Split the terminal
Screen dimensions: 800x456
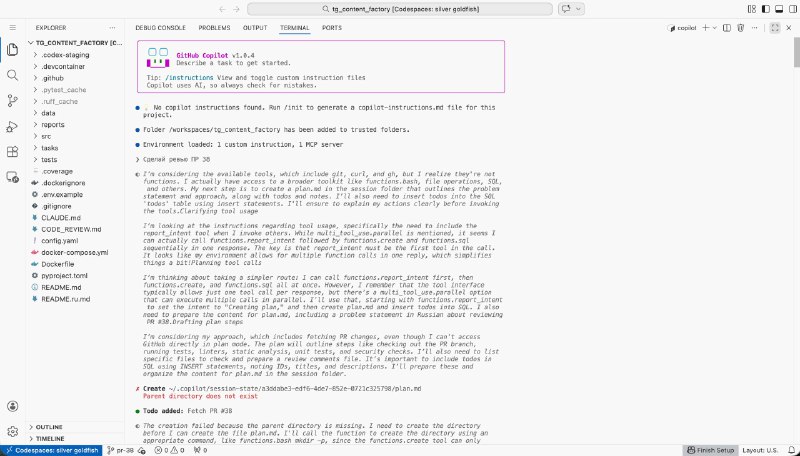click(727, 28)
